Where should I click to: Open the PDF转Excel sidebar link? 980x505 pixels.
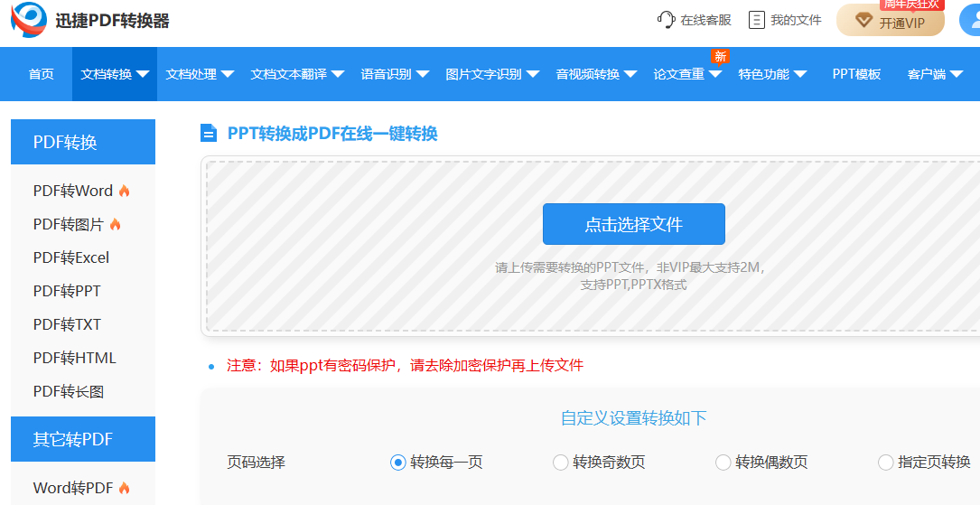pyautogui.click(x=71, y=257)
